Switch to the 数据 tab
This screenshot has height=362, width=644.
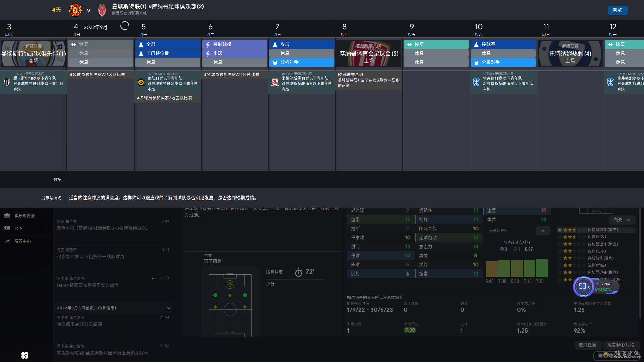pos(57,180)
